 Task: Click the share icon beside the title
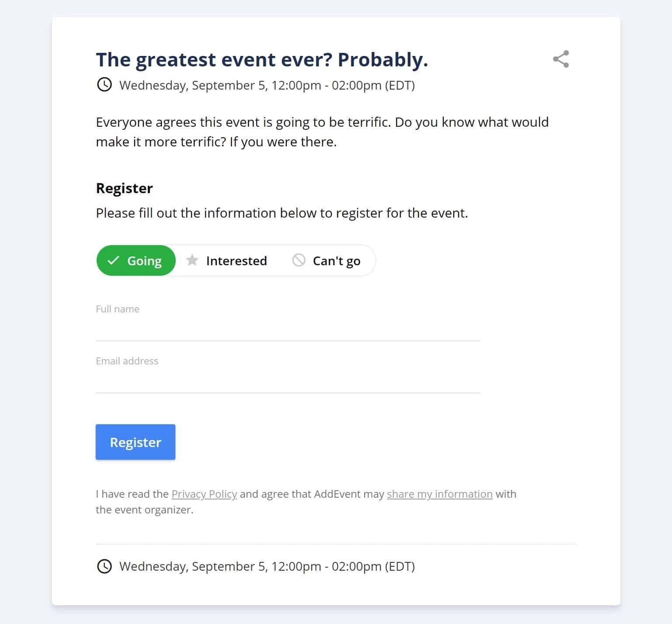tap(561, 59)
